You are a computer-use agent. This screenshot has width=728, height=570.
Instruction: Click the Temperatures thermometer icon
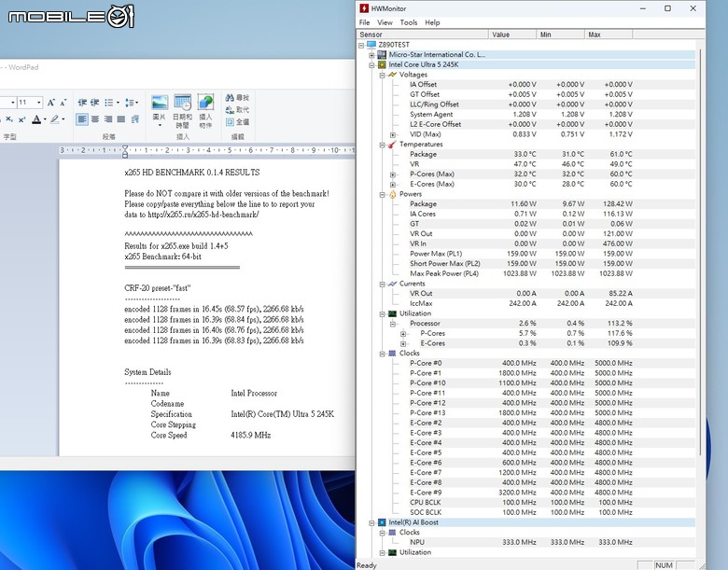pyautogui.click(x=392, y=145)
